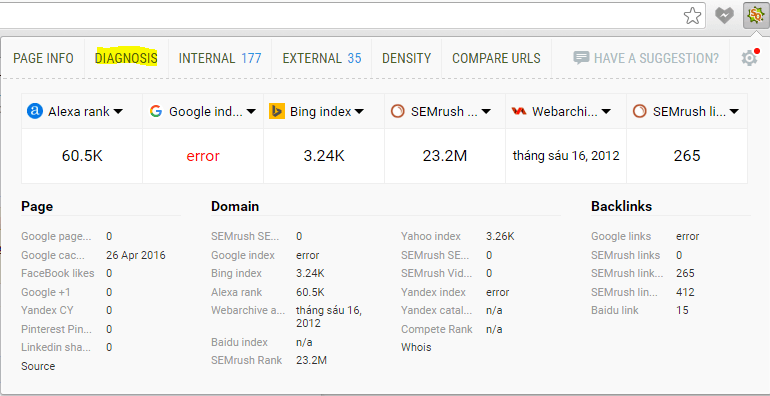This screenshot has height=396, width=770.
Task: Click the Pinterest Pin label
Action: click(56, 329)
